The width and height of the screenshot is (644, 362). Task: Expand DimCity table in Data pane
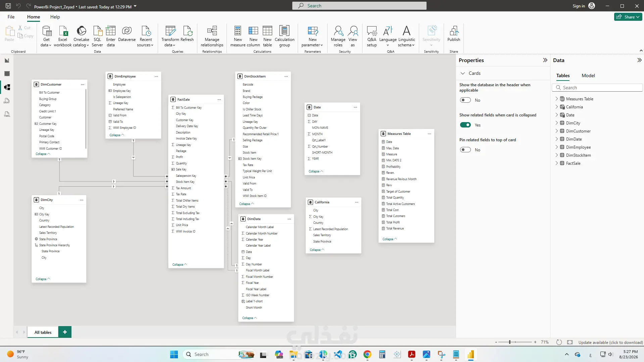tap(557, 123)
